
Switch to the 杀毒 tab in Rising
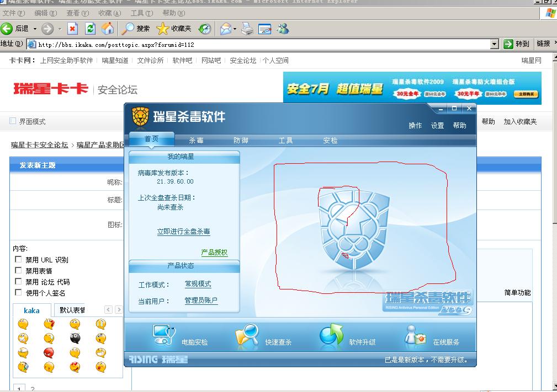(196, 141)
